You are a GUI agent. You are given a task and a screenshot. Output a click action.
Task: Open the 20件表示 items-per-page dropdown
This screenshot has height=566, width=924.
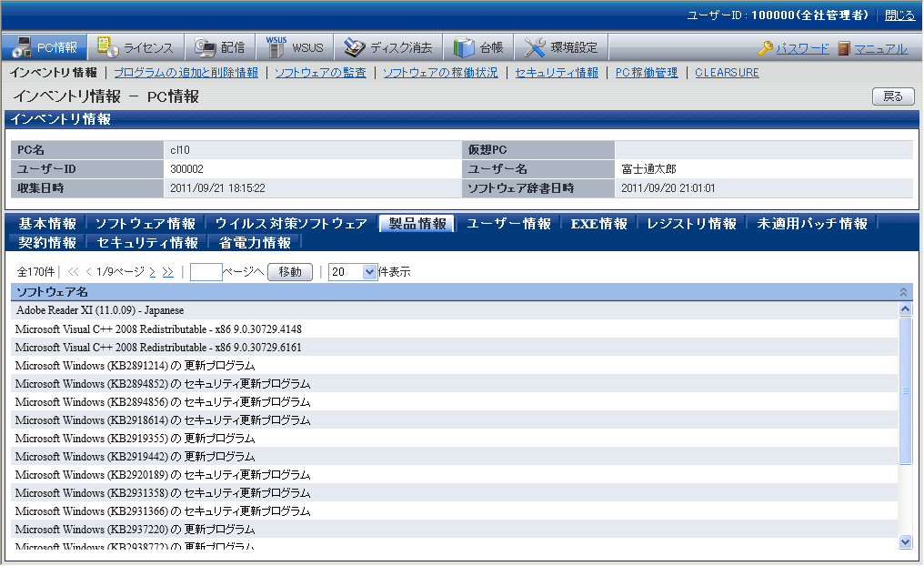(369, 272)
